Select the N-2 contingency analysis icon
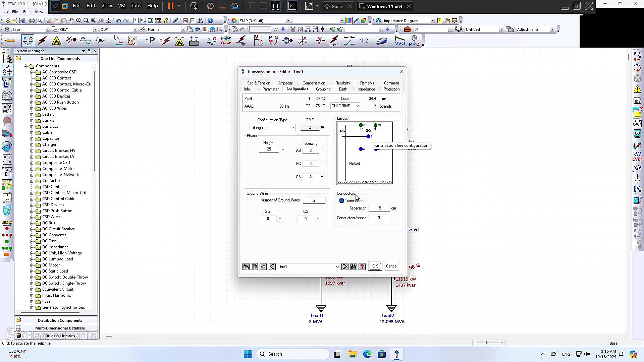Viewport: 644px width, 362px height. [364, 41]
